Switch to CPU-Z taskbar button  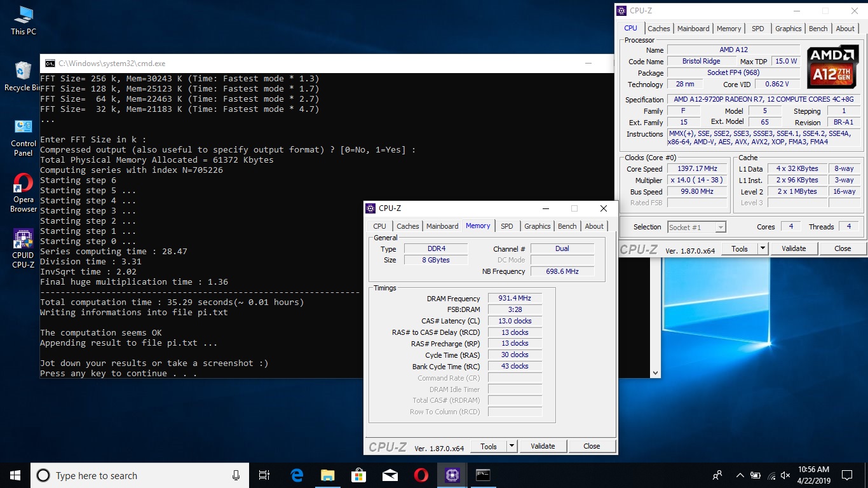pyautogui.click(x=452, y=475)
